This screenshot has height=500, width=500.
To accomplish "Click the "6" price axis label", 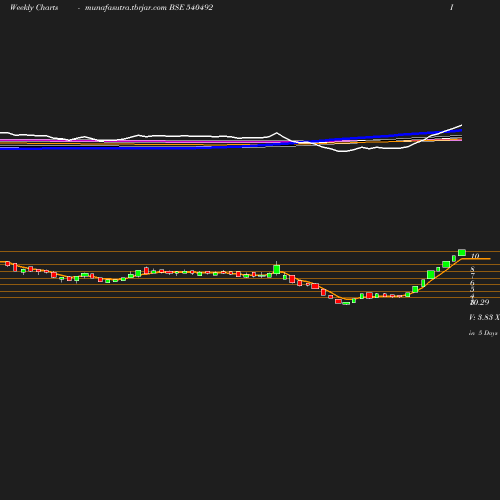I will click(x=472, y=283).
